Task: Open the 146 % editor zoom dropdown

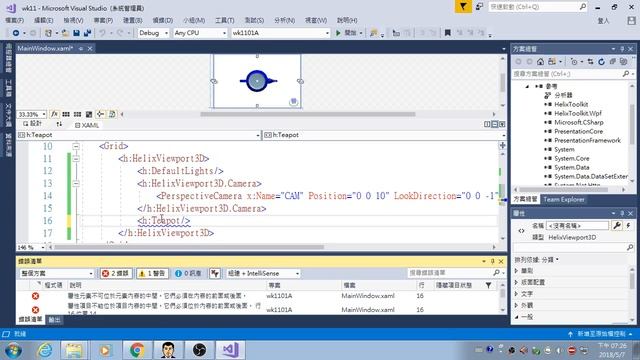Action: [x=31, y=247]
